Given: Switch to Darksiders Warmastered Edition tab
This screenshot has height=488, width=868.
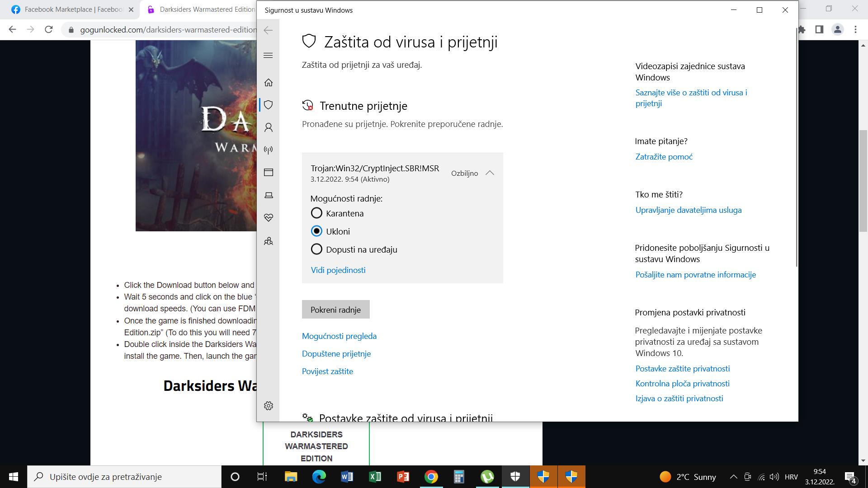Looking at the screenshot, I should click(x=201, y=9).
